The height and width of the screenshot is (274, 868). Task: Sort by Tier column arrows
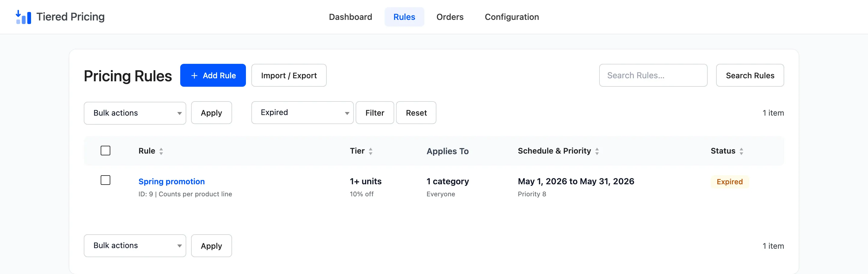(x=370, y=151)
